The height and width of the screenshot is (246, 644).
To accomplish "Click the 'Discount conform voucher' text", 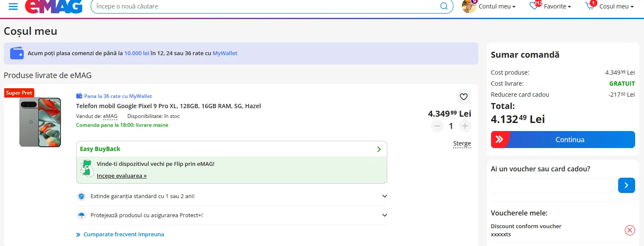I will tap(526, 226).
